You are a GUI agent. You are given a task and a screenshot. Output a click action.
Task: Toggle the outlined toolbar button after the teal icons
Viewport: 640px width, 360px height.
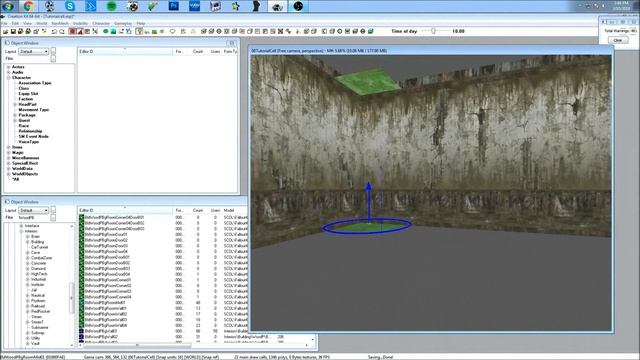click(x=139, y=31)
